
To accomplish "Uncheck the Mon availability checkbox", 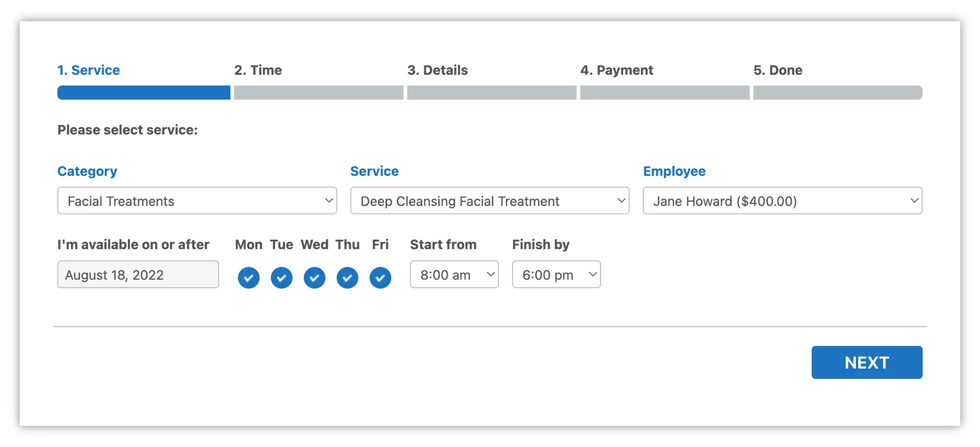I will (249, 278).
